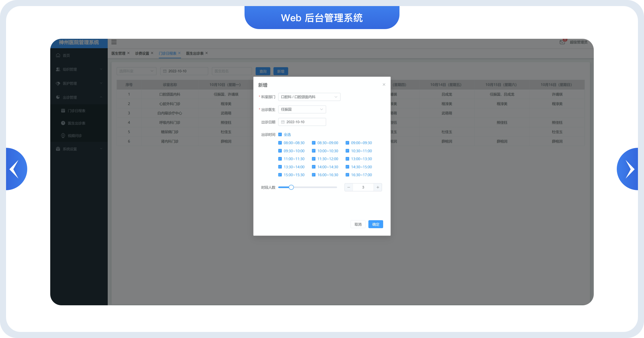Image resolution: width=644 pixels, height=338 pixels.
Task: Toggle the 全选 checkbox
Action: click(280, 134)
